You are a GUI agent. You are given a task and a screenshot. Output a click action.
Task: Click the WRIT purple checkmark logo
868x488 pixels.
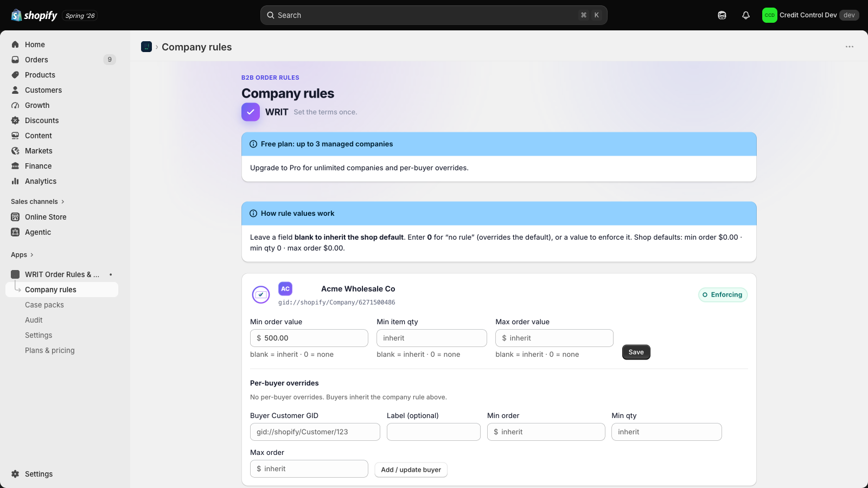tap(251, 112)
